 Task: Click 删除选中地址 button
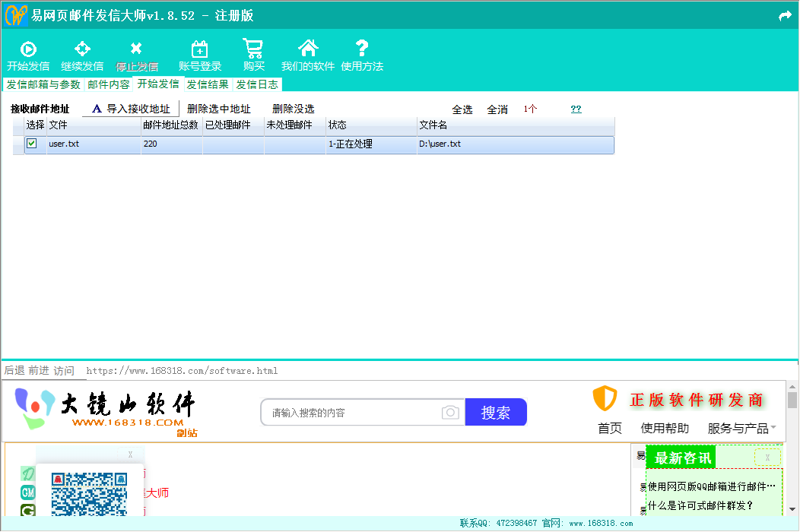219,109
